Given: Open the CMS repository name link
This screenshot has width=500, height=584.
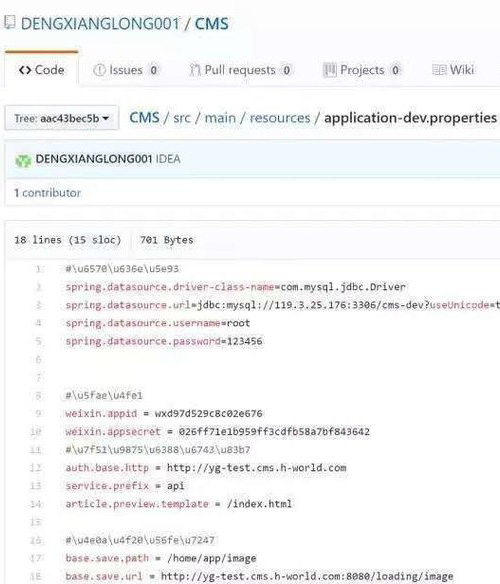Looking at the screenshot, I should click(x=212, y=24).
